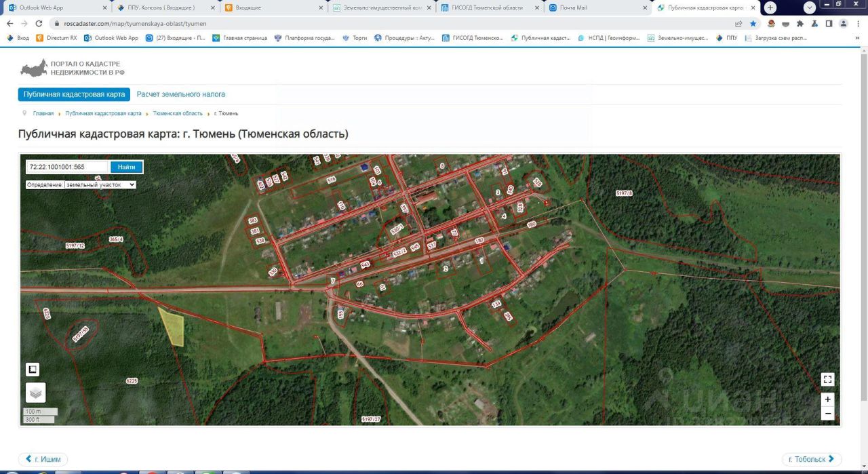Click the yellow highlighted land parcel

(174, 327)
